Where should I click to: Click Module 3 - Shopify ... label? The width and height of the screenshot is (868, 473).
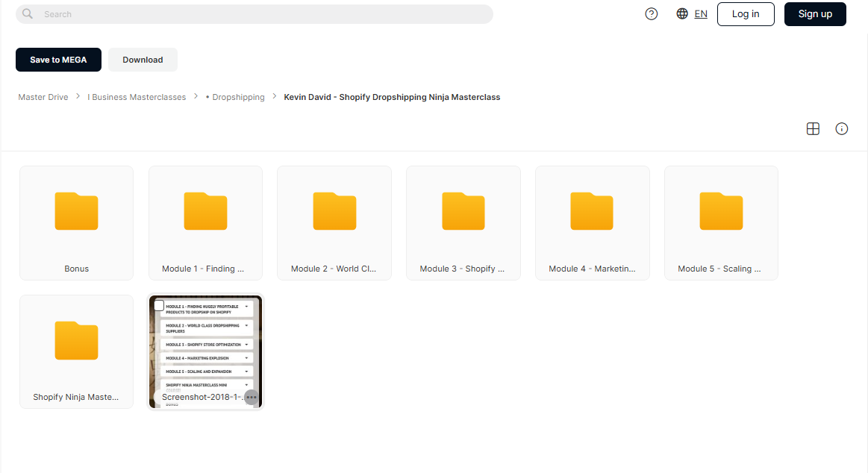pos(462,269)
